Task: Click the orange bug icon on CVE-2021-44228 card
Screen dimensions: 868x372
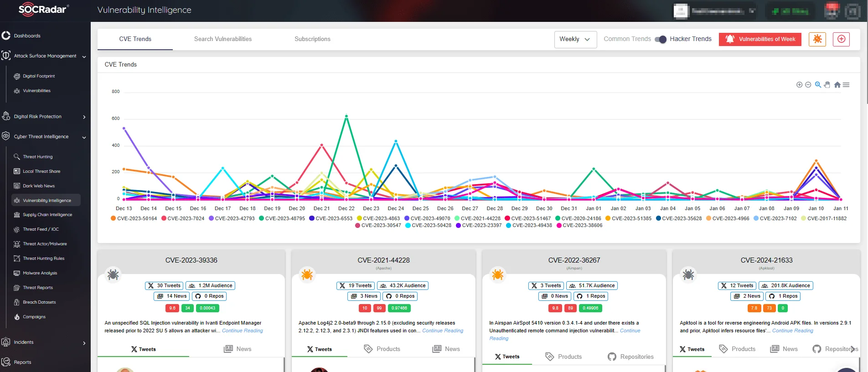Action: [307, 274]
